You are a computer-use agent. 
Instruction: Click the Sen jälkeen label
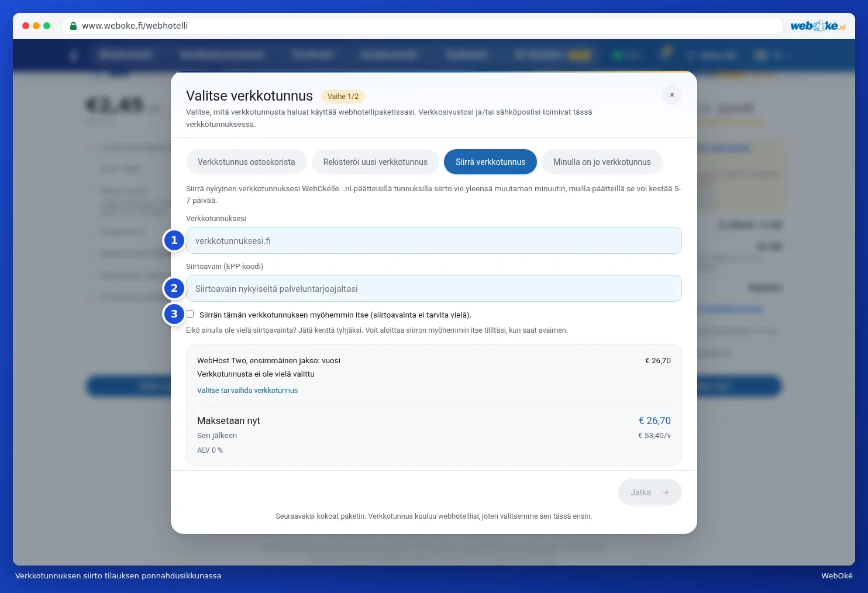tap(217, 436)
